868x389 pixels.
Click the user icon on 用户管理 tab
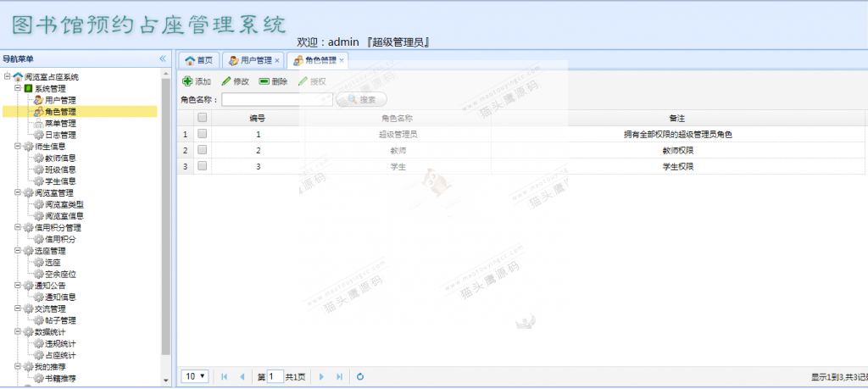234,60
